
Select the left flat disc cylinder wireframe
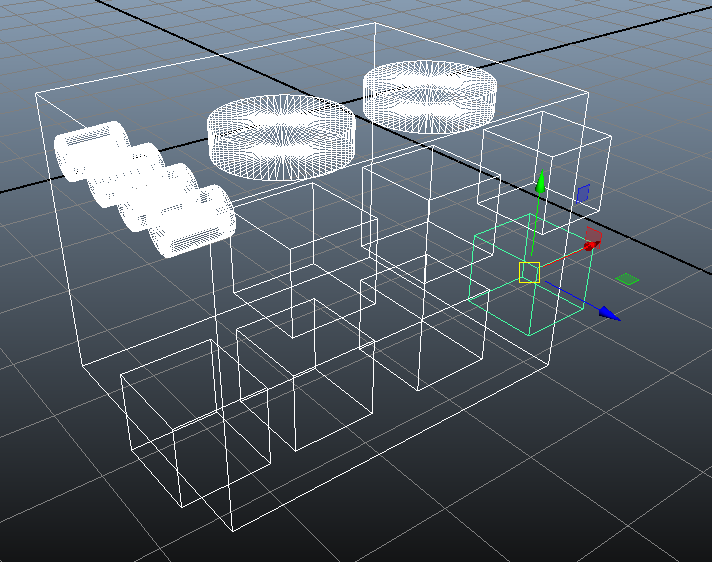click(282, 138)
